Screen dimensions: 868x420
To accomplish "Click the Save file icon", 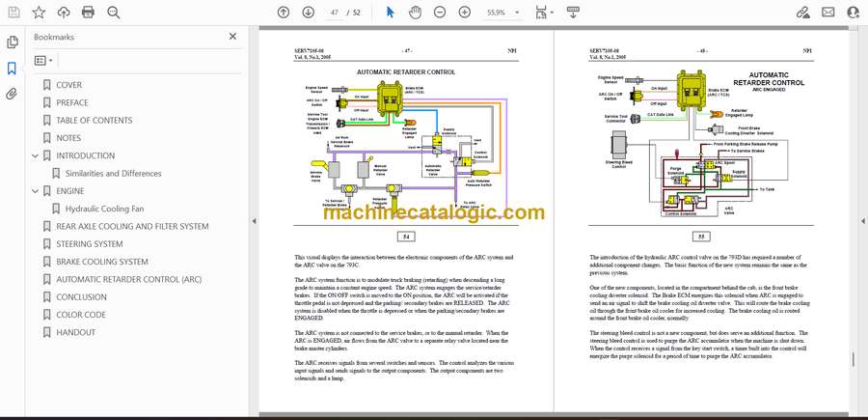I will pos(14,13).
